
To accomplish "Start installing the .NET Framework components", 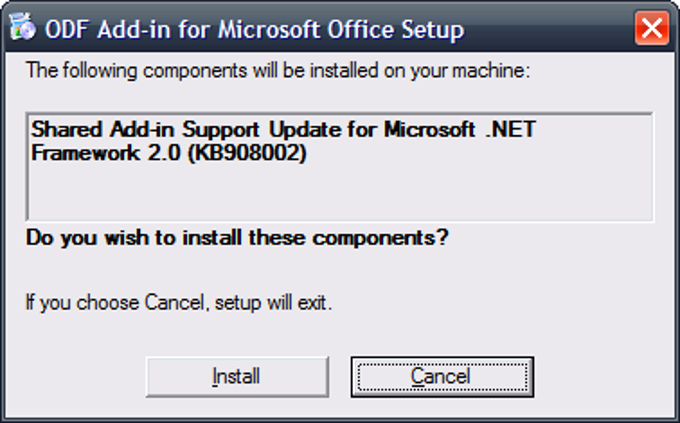I will pyautogui.click(x=237, y=377).
